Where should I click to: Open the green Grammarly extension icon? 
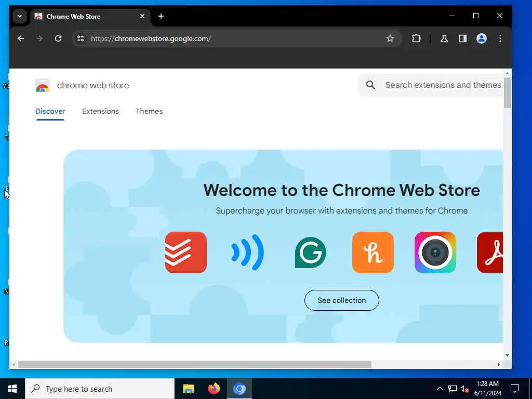pos(311,252)
